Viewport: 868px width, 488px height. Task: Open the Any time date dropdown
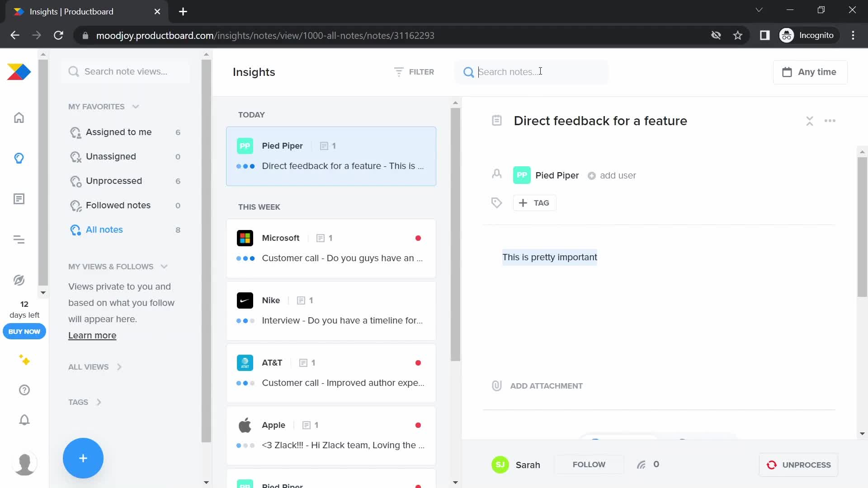810,72
